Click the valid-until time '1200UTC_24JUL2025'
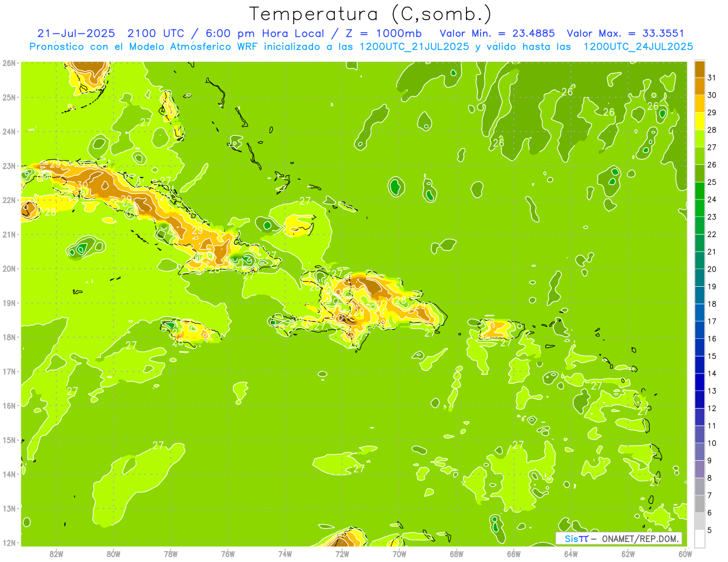The width and height of the screenshot is (728, 562). click(x=638, y=47)
